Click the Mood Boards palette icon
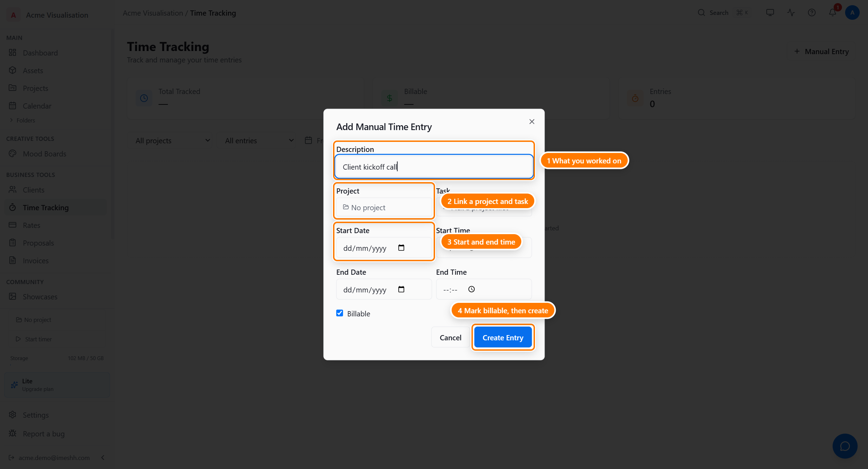This screenshot has height=469, width=868. pyautogui.click(x=12, y=153)
